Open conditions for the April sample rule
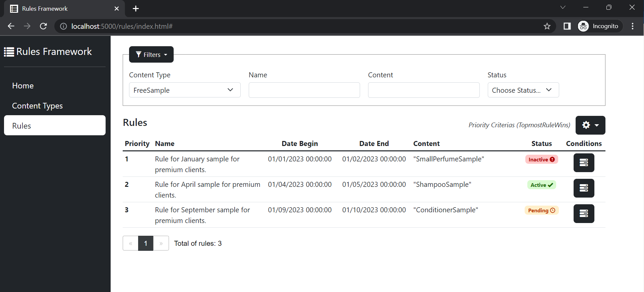The width and height of the screenshot is (644, 292). (x=584, y=188)
